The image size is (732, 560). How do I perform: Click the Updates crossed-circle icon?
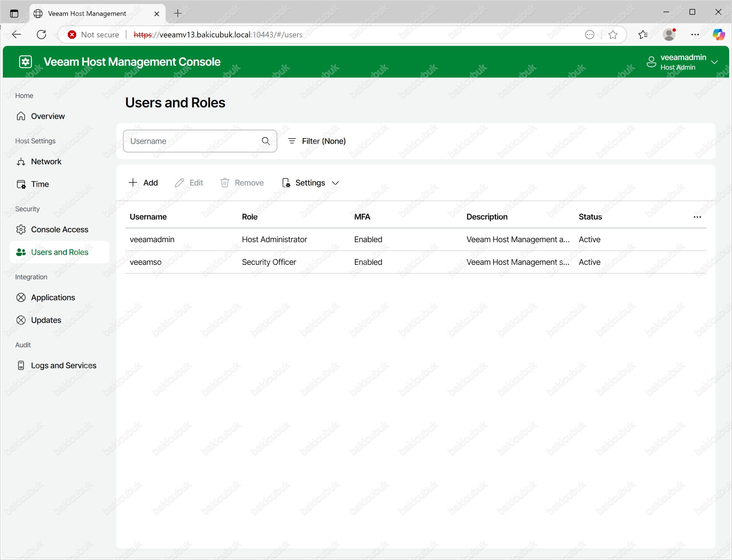click(x=21, y=320)
